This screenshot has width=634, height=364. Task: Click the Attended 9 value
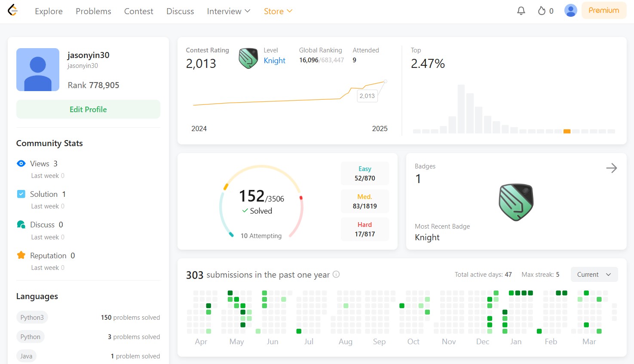pyautogui.click(x=354, y=60)
